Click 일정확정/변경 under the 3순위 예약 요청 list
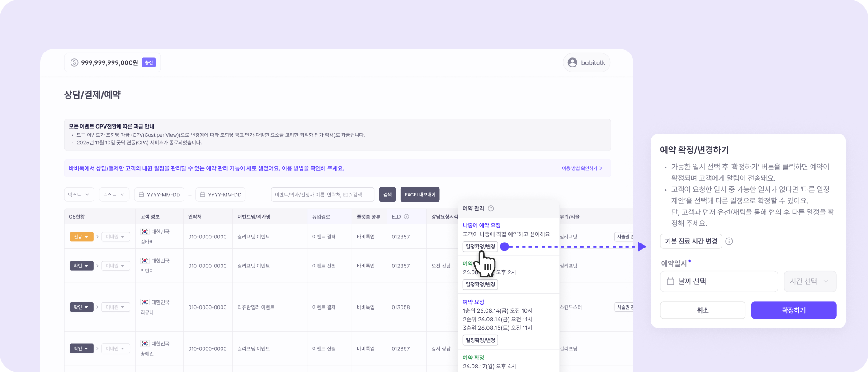Viewport: 868px width, 372px height. [480, 340]
